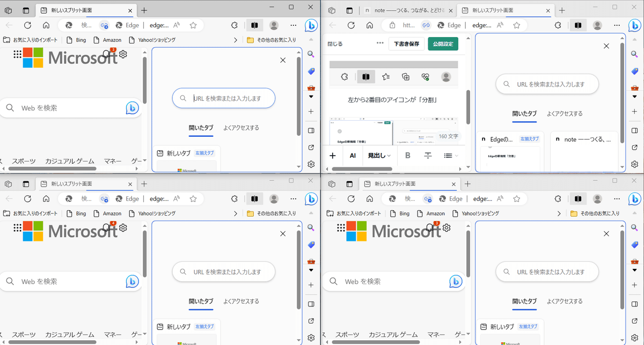The image size is (644, 345).
Task: Expand favorites bar overflow chevron, bottom-left window
Action: point(236,213)
